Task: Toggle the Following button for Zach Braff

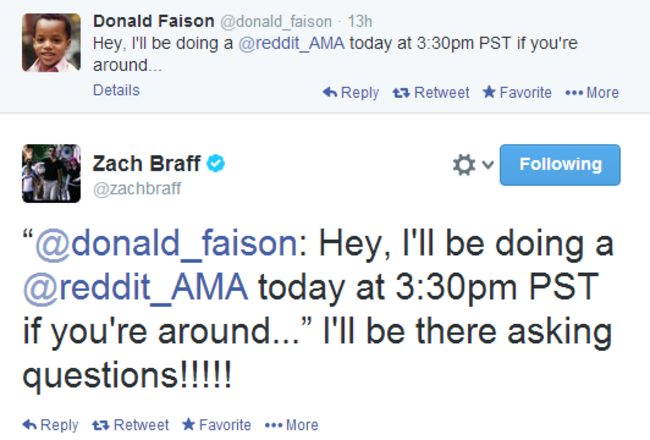Action: click(x=560, y=165)
